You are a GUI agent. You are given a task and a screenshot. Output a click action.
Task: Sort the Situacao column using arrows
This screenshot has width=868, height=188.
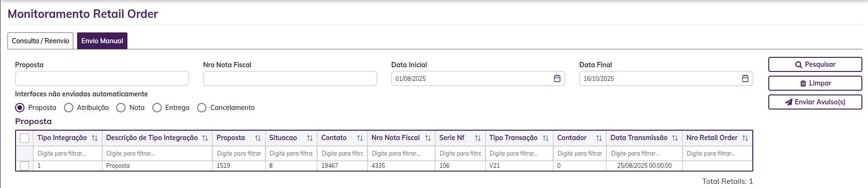click(310, 138)
